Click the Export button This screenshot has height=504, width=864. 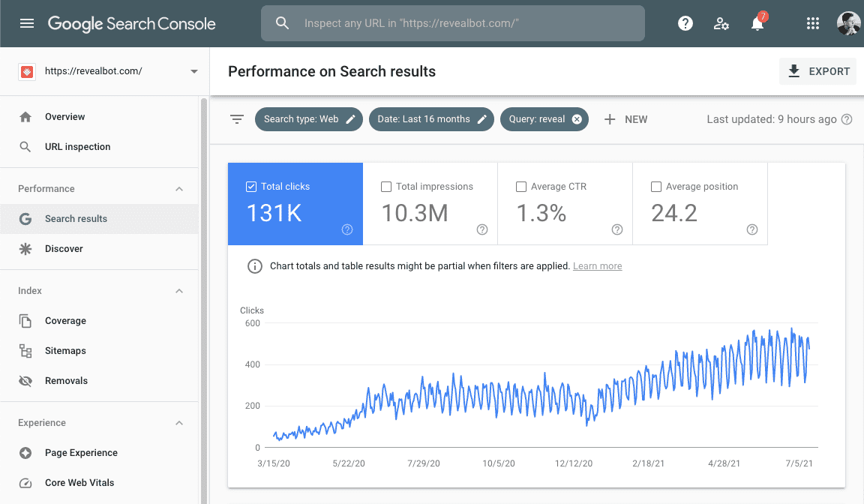[x=818, y=71]
